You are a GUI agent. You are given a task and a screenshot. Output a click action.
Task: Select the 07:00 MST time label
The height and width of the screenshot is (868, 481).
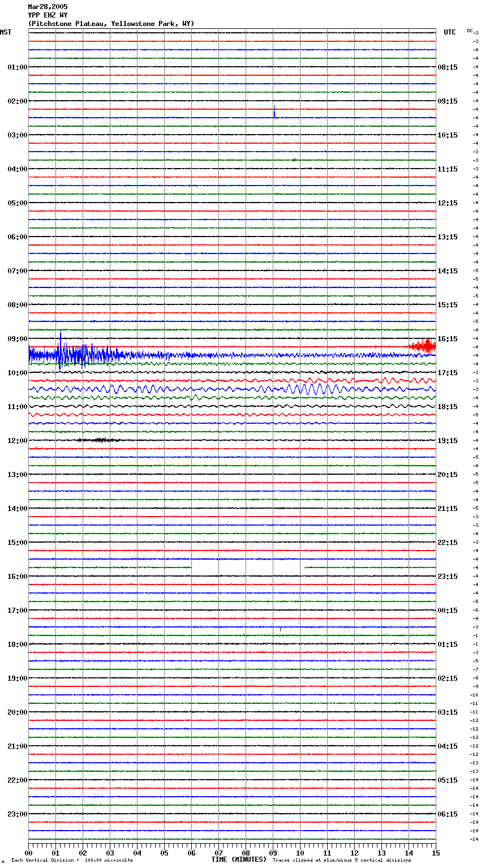pyautogui.click(x=17, y=271)
